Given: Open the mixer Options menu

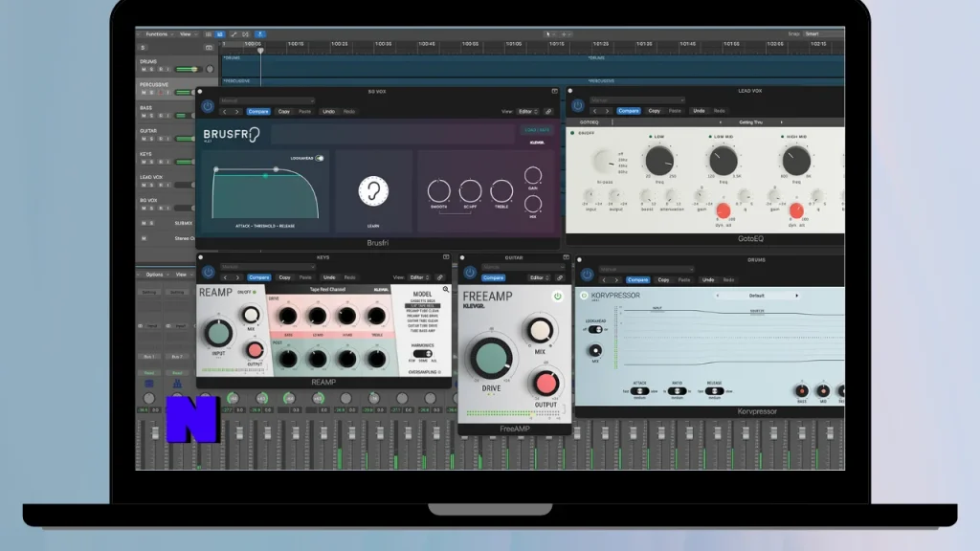Looking at the screenshot, I should pos(156,275).
